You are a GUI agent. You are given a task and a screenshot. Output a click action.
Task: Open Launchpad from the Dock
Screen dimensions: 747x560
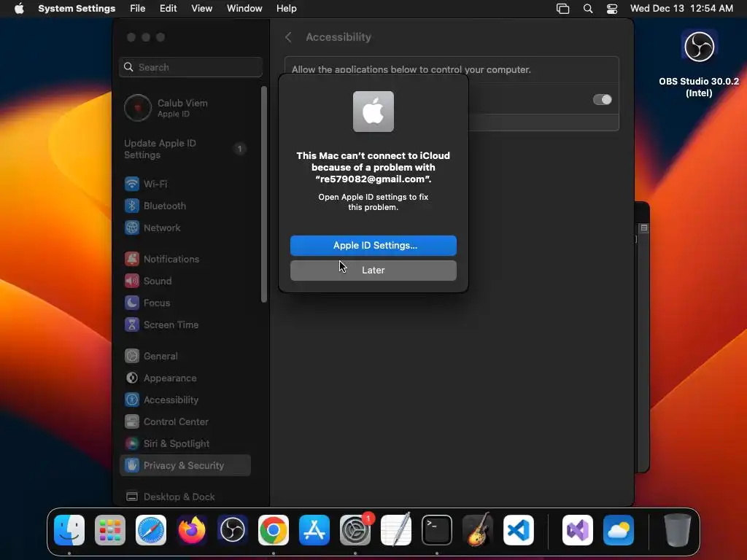[110, 530]
